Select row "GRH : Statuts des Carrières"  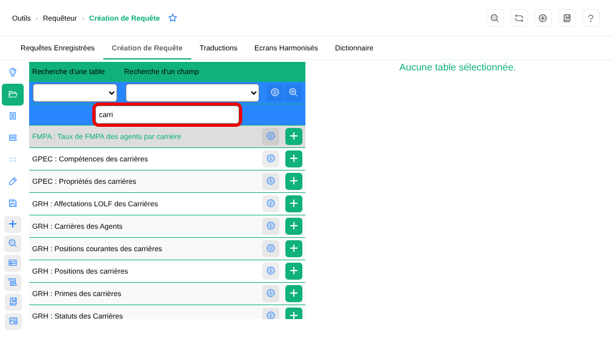click(167, 312)
